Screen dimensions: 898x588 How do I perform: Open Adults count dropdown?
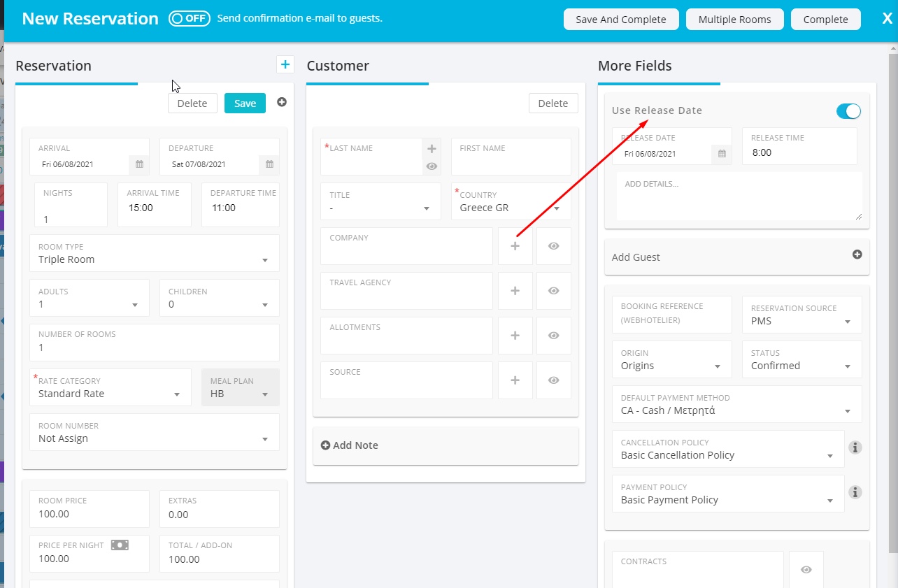(x=90, y=298)
